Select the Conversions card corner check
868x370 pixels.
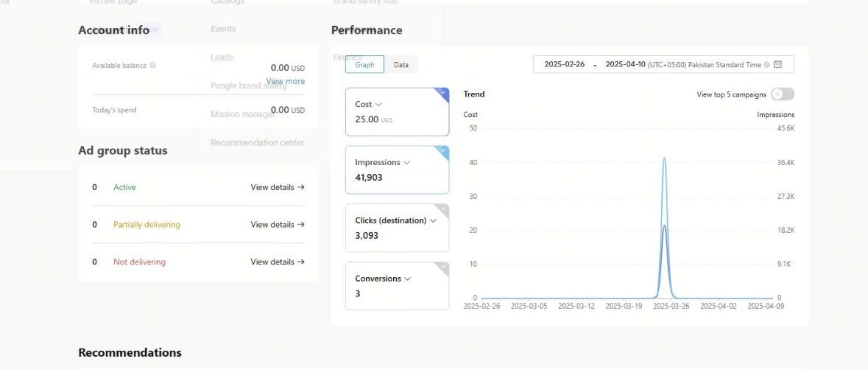pyautogui.click(x=442, y=267)
